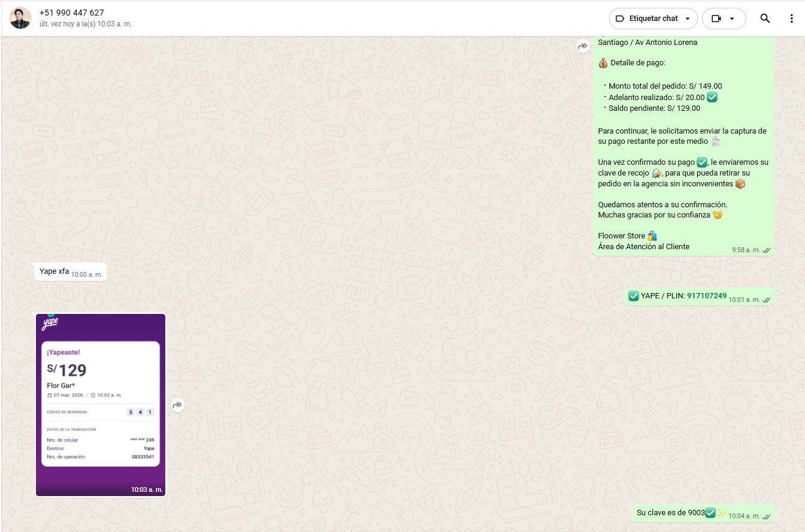Click the green checkmark emoji before YAPE / PLIN
The height and width of the screenshot is (532, 805).
point(633,295)
